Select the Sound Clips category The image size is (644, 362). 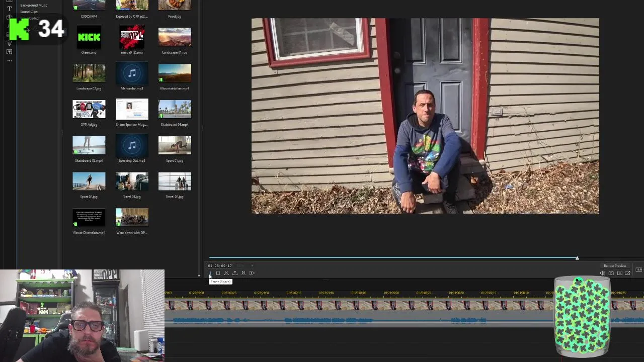29,12
